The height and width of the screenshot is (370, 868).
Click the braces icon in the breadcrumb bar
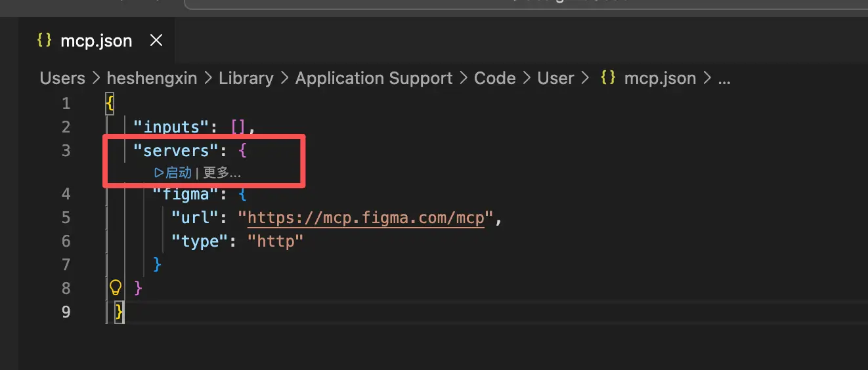pos(608,79)
